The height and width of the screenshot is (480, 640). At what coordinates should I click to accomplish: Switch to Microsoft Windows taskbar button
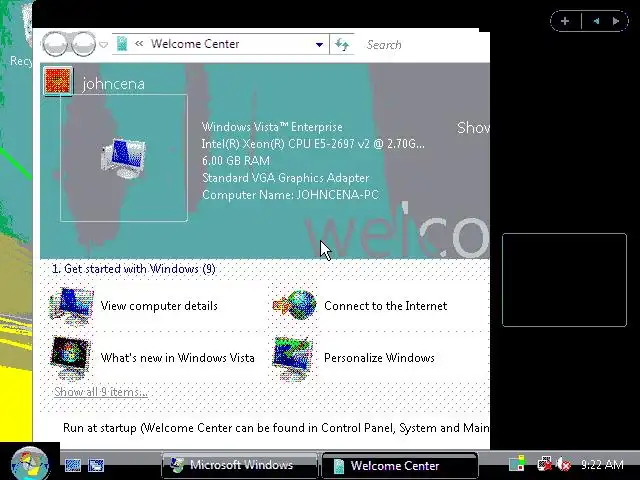[x=240, y=465]
